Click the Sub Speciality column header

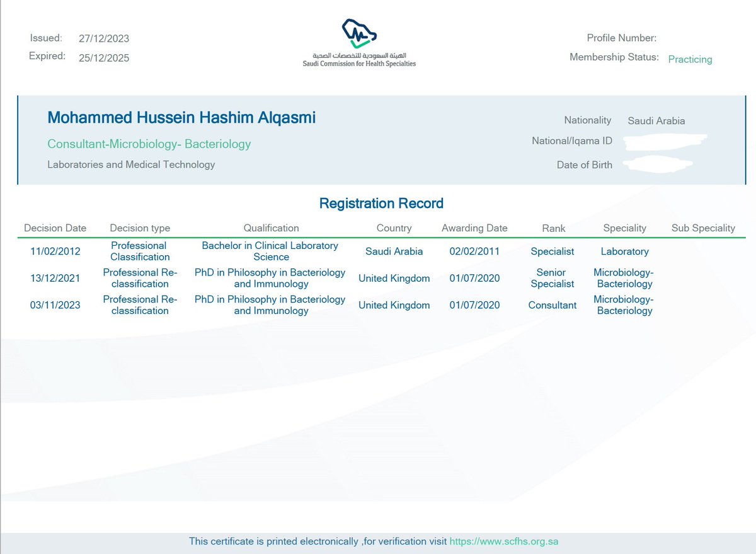tap(704, 228)
